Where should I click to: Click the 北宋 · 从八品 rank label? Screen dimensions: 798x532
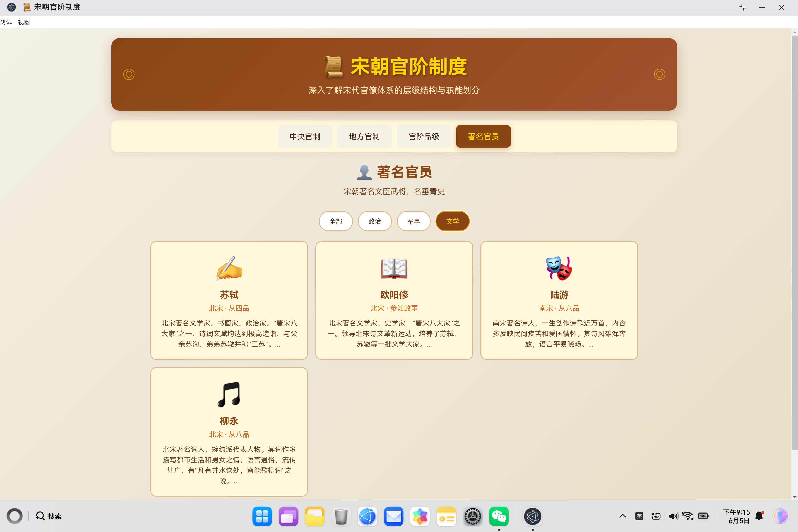pyautogui.click(x=229, y=434)
